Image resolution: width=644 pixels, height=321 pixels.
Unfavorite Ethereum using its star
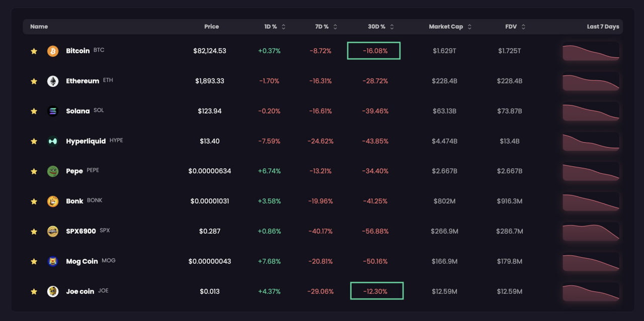[34, 81]
